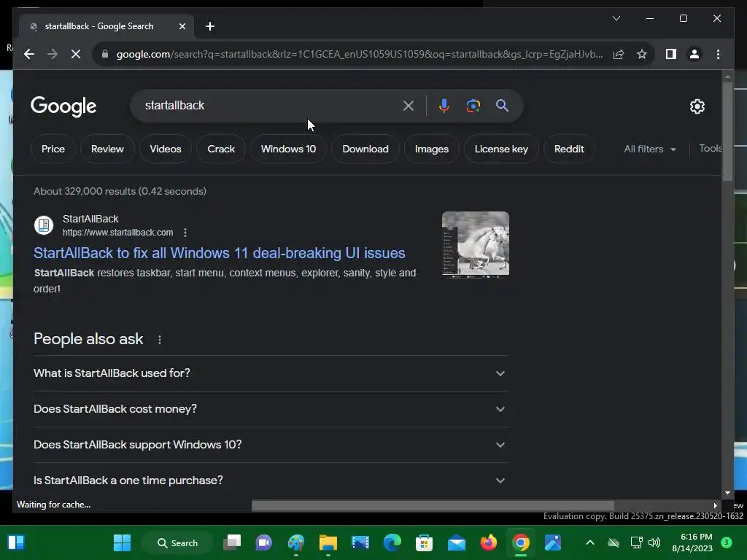Select the Windows 10 filter chip
This screenshot has height=560, width=747.
point(288,149)
